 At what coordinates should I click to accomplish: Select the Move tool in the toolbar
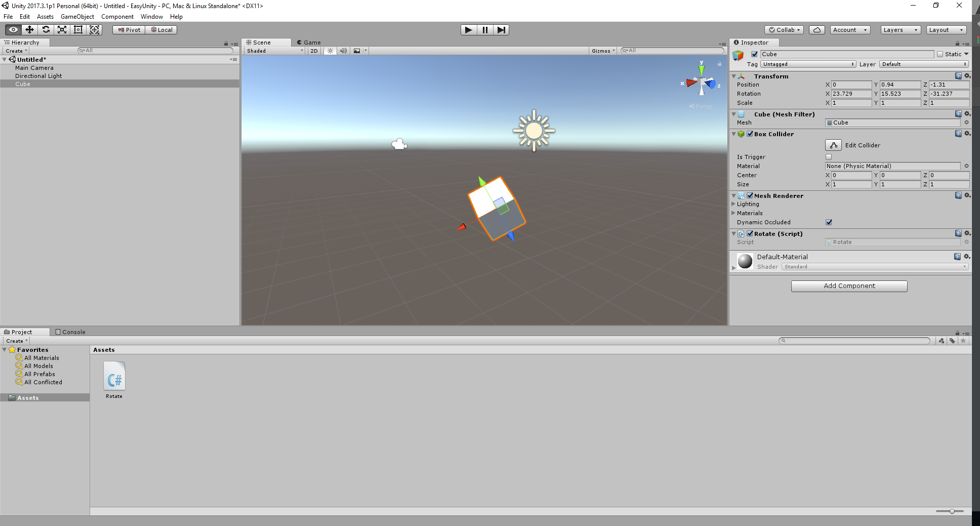click(x=29, y=30)
